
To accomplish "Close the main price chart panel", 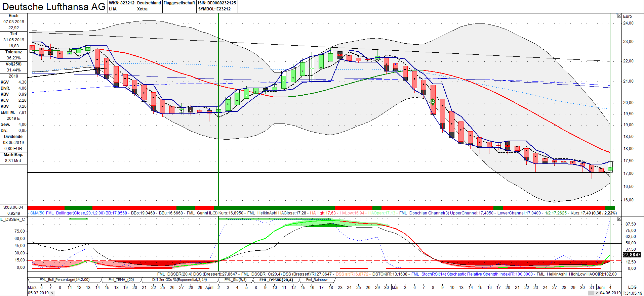I will tap(619, 16).
